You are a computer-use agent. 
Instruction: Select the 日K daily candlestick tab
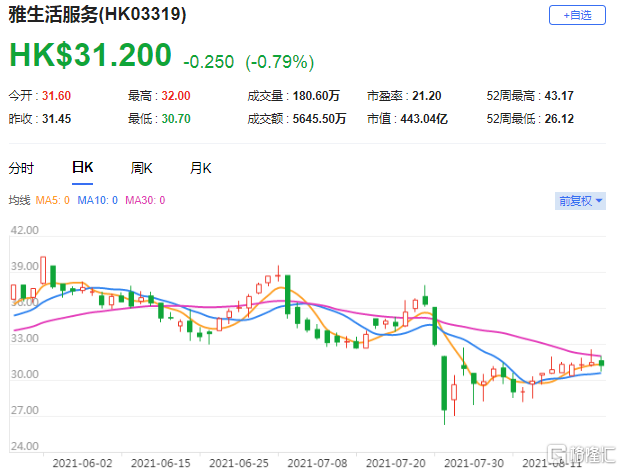[83, 167]
